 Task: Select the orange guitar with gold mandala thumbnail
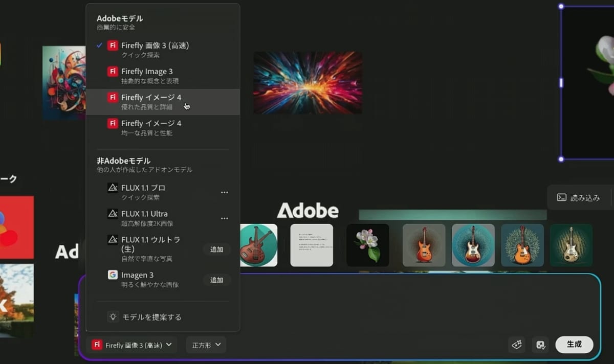click(522, 245)
